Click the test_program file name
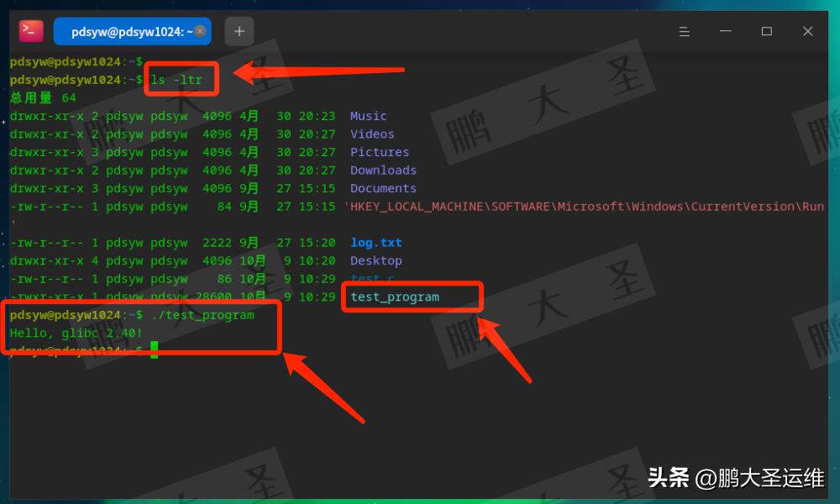Viewport: 840px width, 504px height. pyautogui.click(x=395, y=297)
